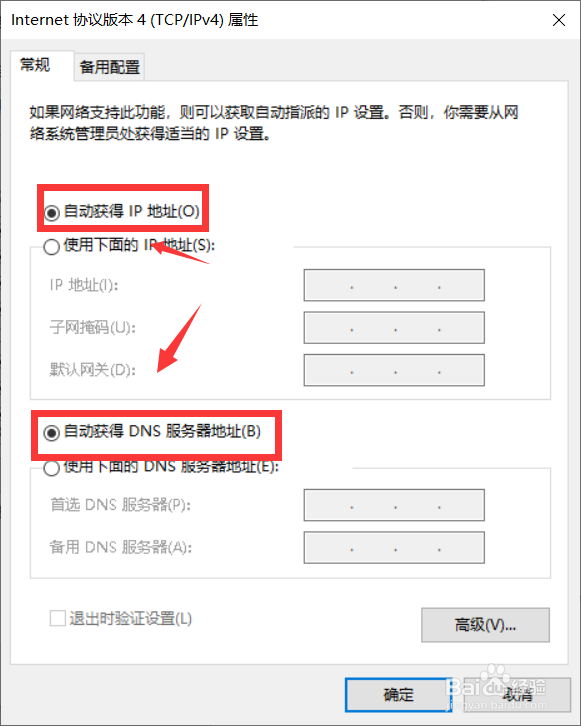Screen dimensions: 581x726
Task: Click the 子网掩码(U) label
Action: coord(93,328)
